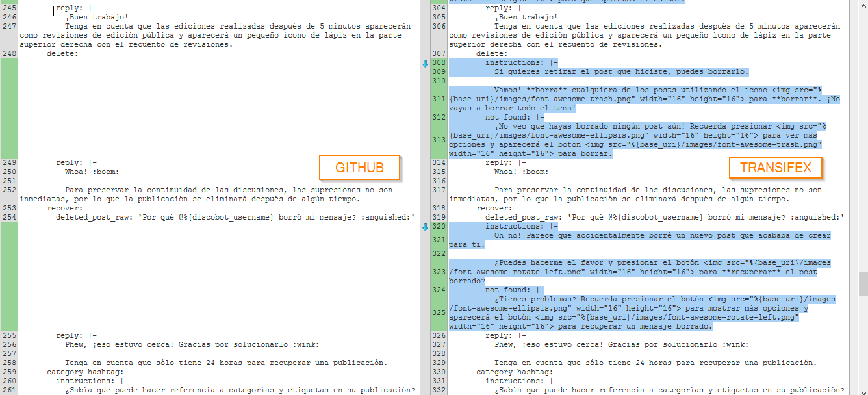Image resolution: width=868 pixels, height=395 pixels.
Task: Click '¿Sabía que puede hacer referencia' on left line 261
Action: [x=140, y=390]
